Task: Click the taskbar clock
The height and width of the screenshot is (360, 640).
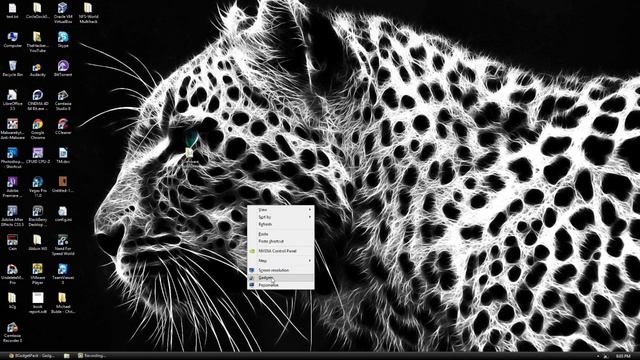Action: click(622, 356)
